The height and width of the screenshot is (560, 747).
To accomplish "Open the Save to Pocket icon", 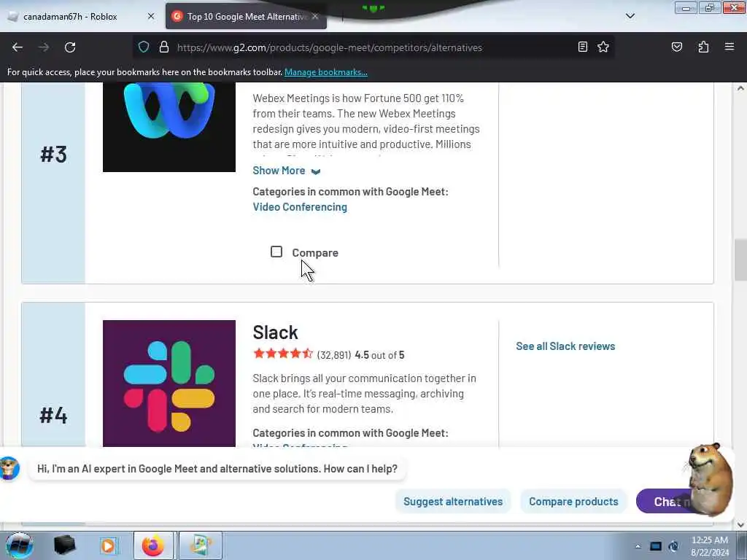I will 677,47.
